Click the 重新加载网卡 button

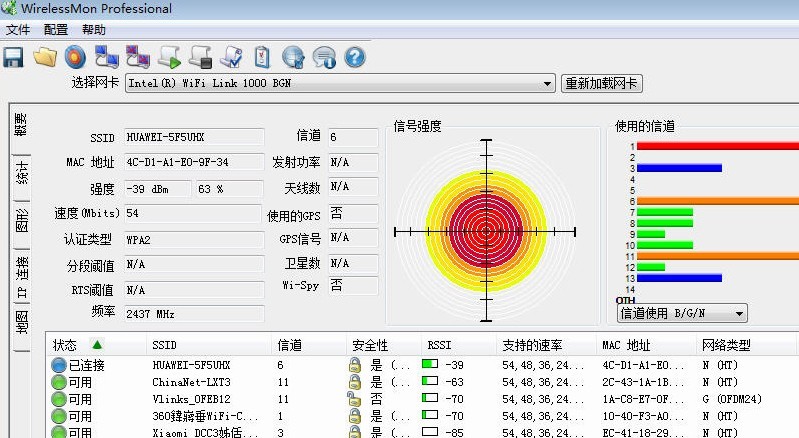[x=601, y=84]
